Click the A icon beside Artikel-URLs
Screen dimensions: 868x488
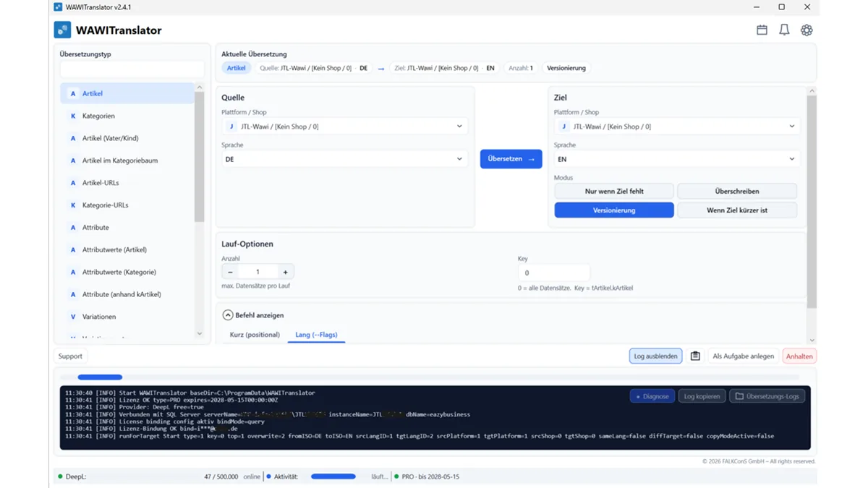click(73, 183)
